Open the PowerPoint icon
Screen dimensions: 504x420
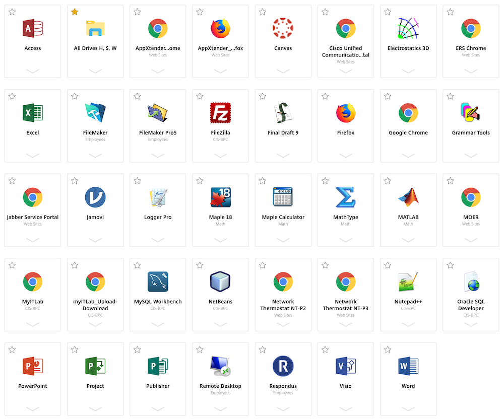(x=32, y=366)
